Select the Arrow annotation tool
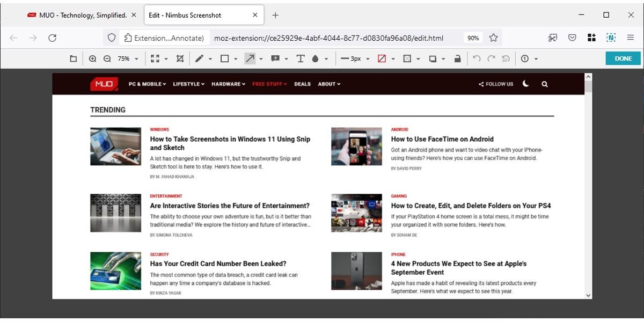This screenshot has width=644, height=322. (250, 58)
